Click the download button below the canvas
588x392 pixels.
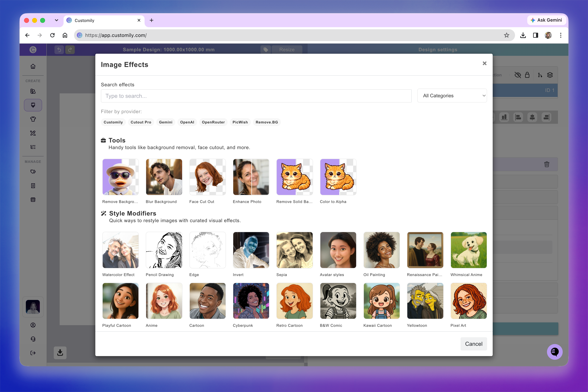point(60,353)
